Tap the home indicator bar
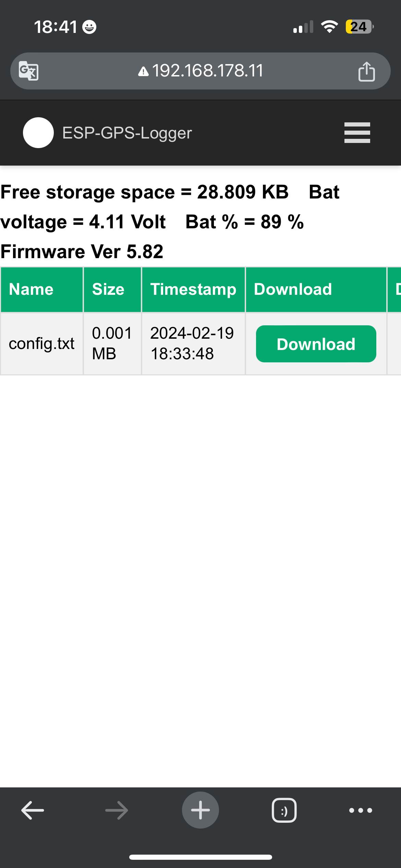 pyautogui.click(x=200, y=857)
